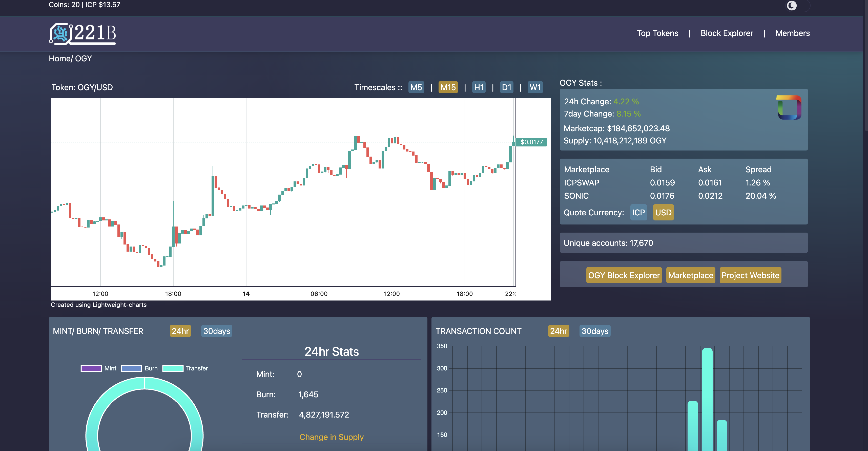This screenshot has width=868, height=451.
Task: Visit the Project Website button
Action: tap(750, 275)
